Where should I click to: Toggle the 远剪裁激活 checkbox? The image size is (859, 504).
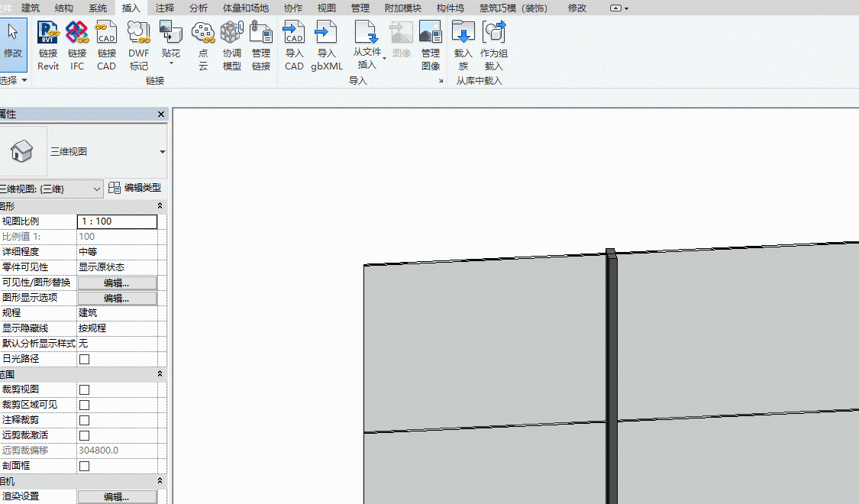(x=84, y=435)
